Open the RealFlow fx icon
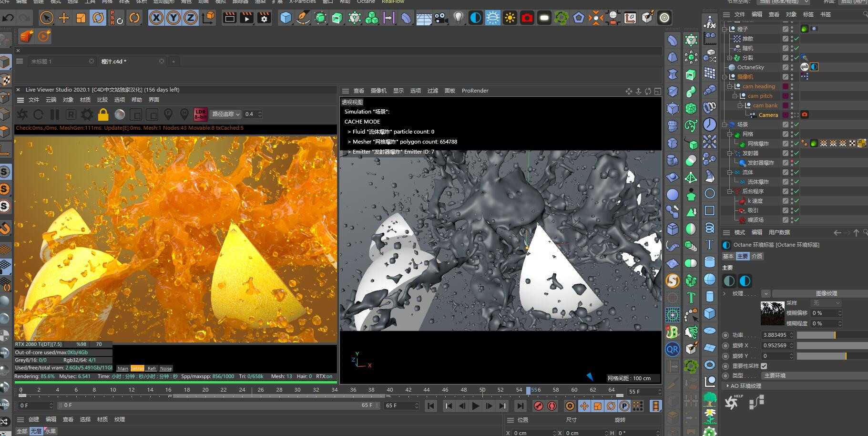The width and height of the screenshot is (868, 436). (x=709, y=23)
